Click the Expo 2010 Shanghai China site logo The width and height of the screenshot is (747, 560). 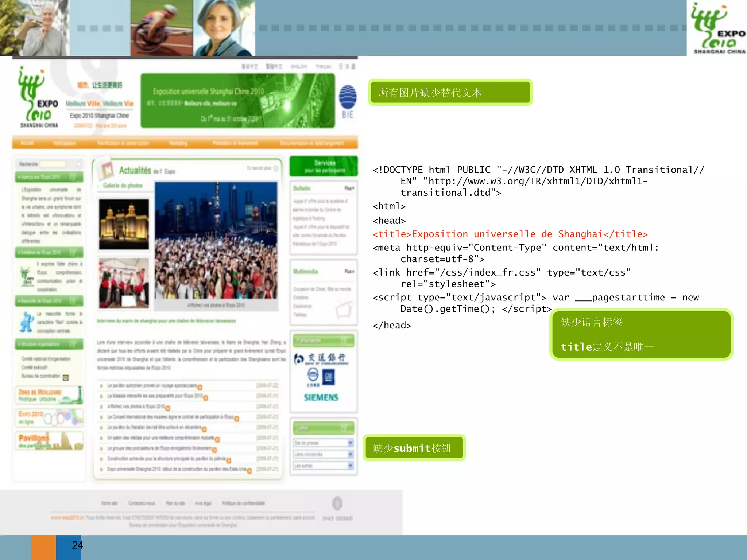[38, 97]
